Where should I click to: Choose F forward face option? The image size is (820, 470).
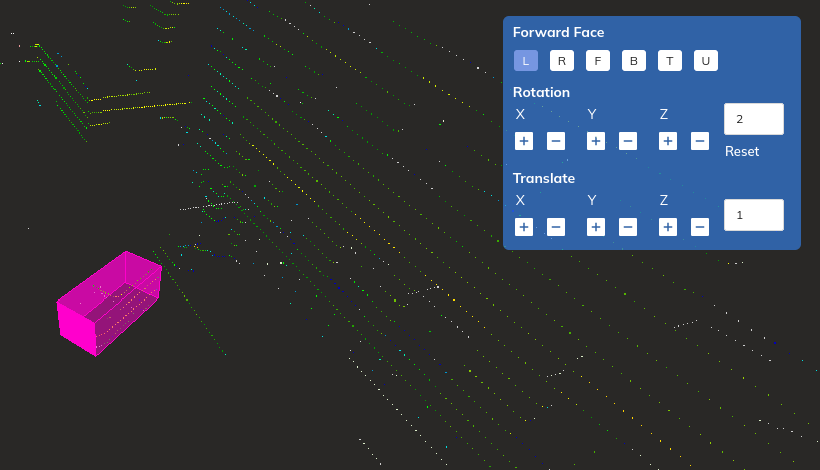(x=598, y=61)
